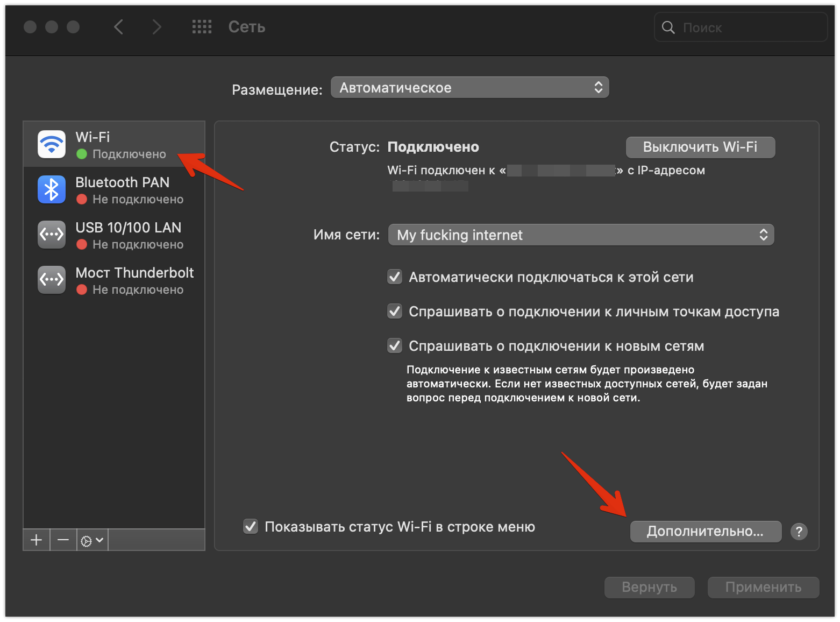Expand the Имя сети network list
Screen dimensions: 840x622
coord(581,235)
